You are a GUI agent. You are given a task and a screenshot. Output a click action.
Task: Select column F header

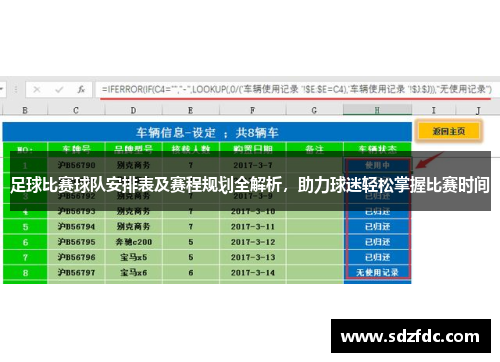[x=253, y=110]
